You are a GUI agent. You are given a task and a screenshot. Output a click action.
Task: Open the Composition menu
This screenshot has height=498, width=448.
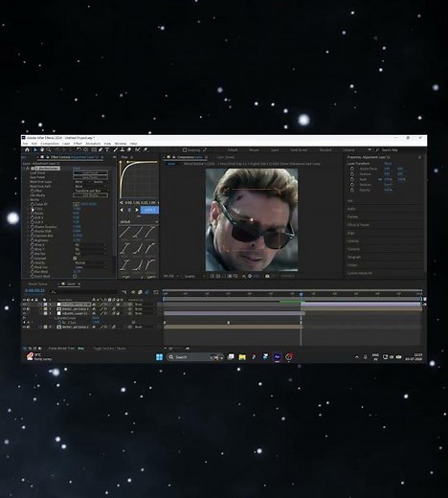coord(50,144)
